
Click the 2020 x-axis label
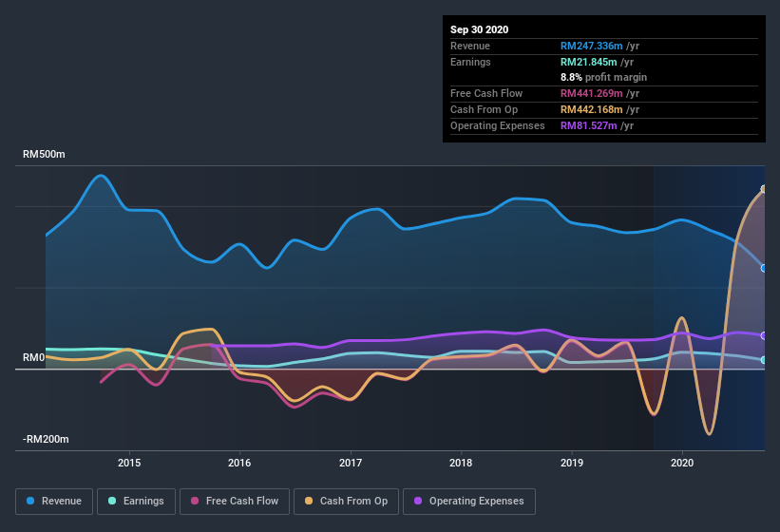682,463
